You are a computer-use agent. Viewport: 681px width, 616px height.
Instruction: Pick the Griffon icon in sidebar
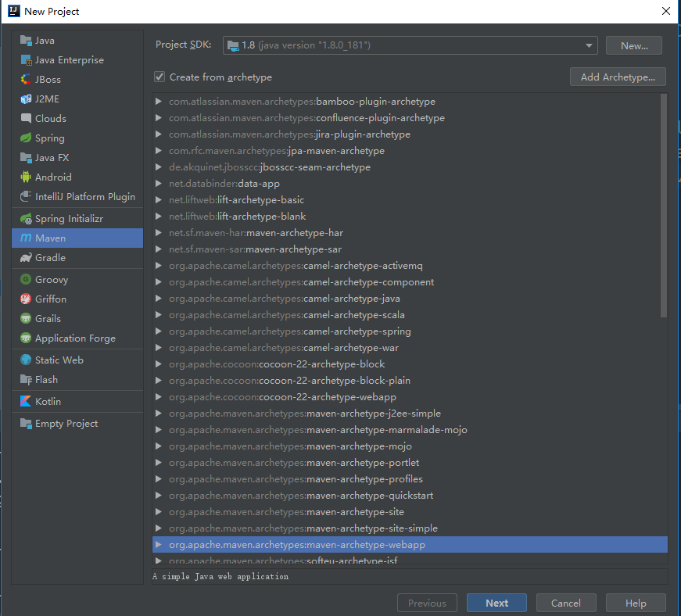26,299
